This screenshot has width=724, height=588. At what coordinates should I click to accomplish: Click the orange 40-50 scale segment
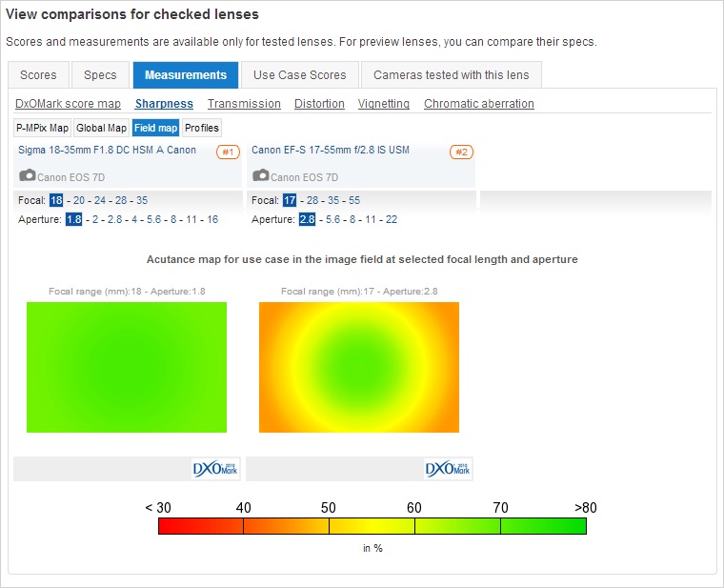pyautogui.click(x=287, y=526)
